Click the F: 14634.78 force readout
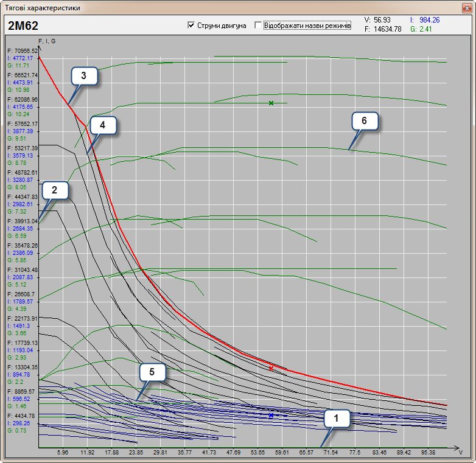Viewport: 476px width, 463px height. pos(382,29)
